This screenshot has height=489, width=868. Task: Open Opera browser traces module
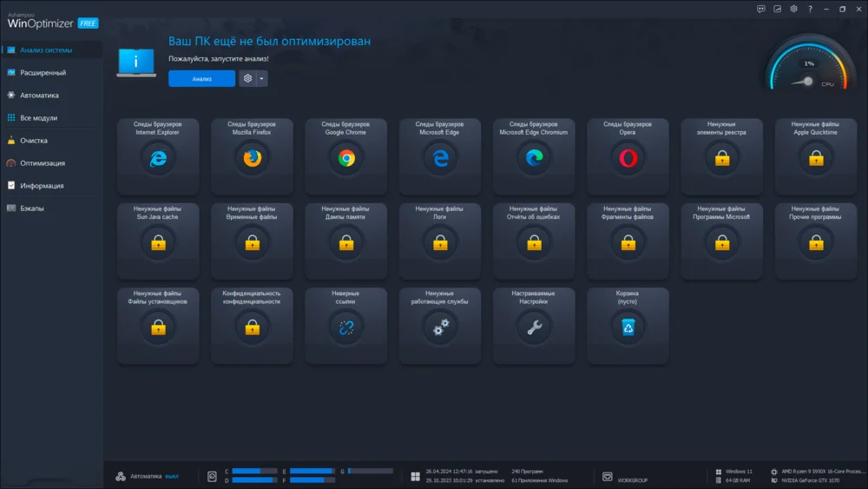(628, 156)
